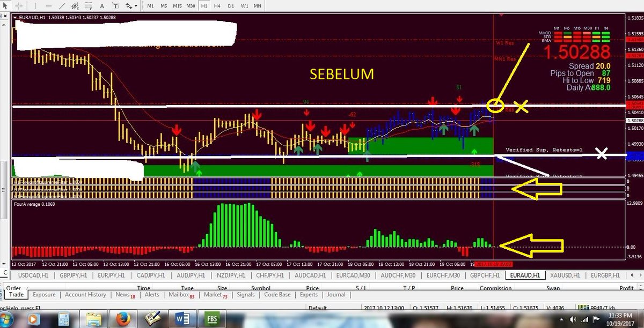
Task: Switch timeframe to M15
Action: click(177, 6)
